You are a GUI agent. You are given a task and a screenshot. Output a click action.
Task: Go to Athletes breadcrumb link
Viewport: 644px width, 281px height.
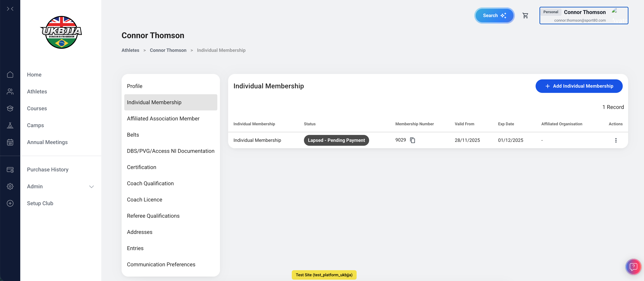pos(130,50)
